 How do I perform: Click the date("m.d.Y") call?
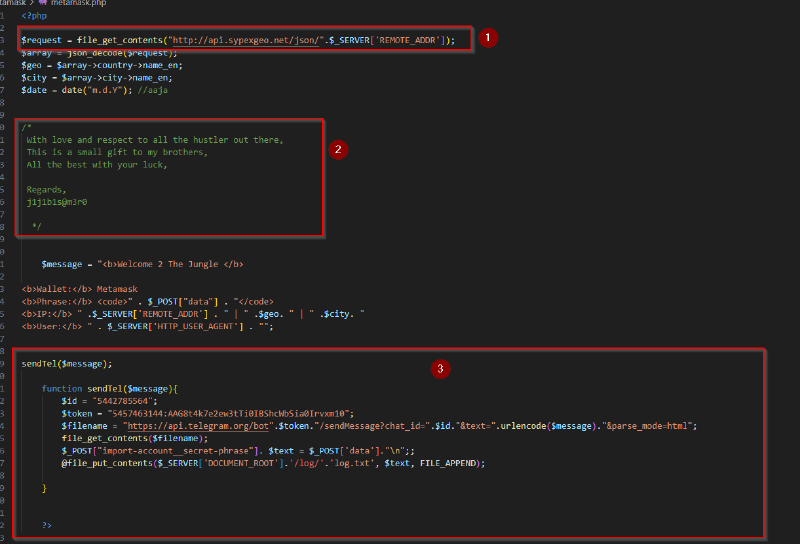point(96,90)
